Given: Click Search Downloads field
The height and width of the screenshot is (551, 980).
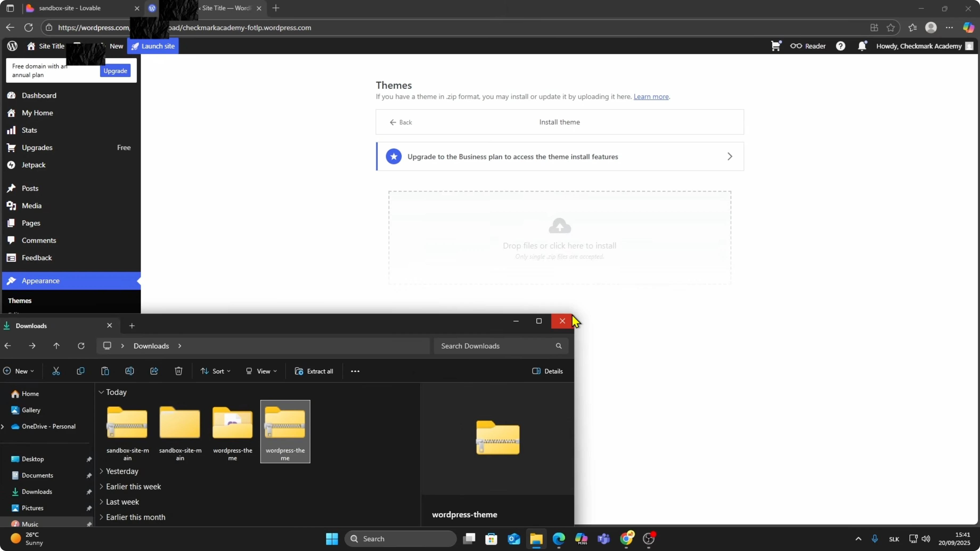Looking at the screenshot, I should point(501,346).
